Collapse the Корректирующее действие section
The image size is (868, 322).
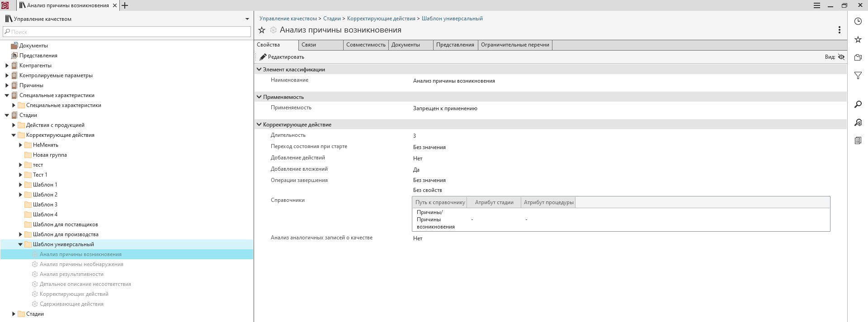[x=259, y=124]
